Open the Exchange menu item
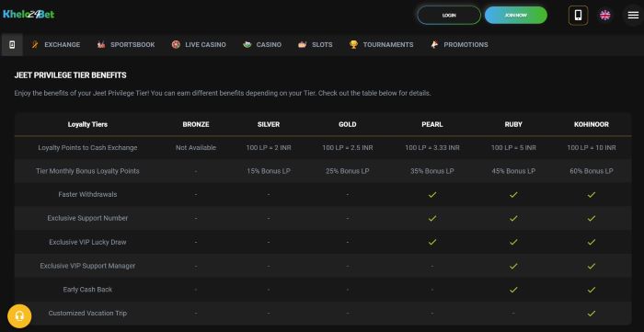 click(x=62, y=45)
